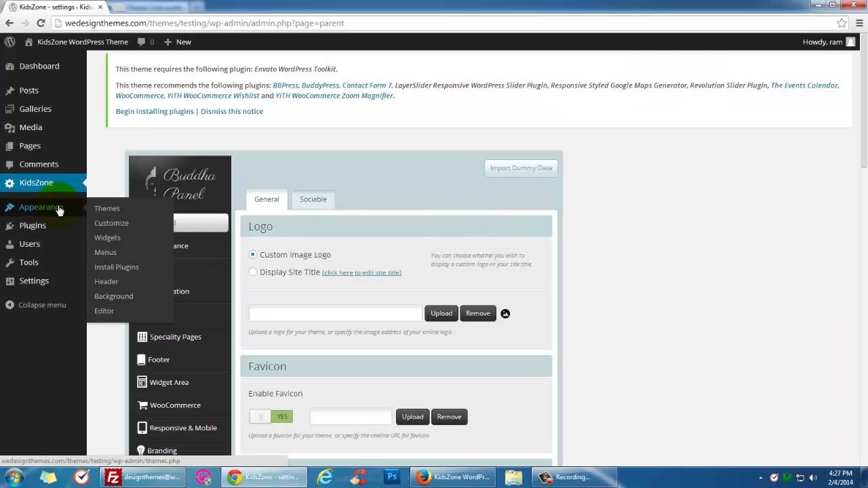Open the Howdy, ram account menu
Image resolution: width=868 pixels, height=488 pixels.
pos(829,42)
